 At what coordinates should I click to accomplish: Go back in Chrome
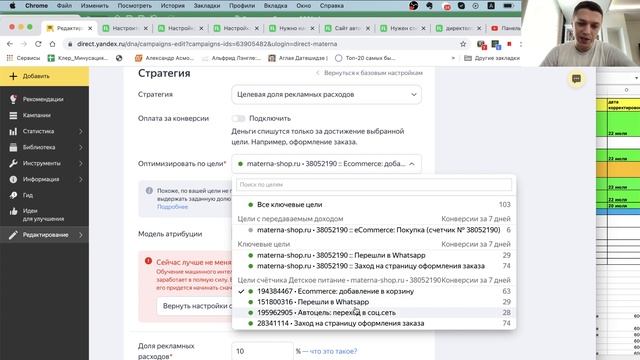tap(10, 44)
